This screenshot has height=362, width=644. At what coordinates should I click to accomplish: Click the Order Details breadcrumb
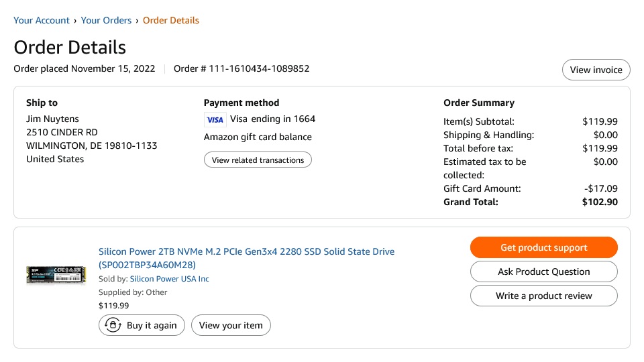(170, 20)
